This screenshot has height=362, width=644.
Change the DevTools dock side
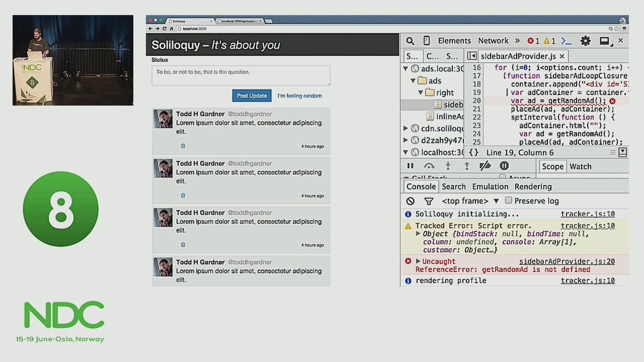605,41
